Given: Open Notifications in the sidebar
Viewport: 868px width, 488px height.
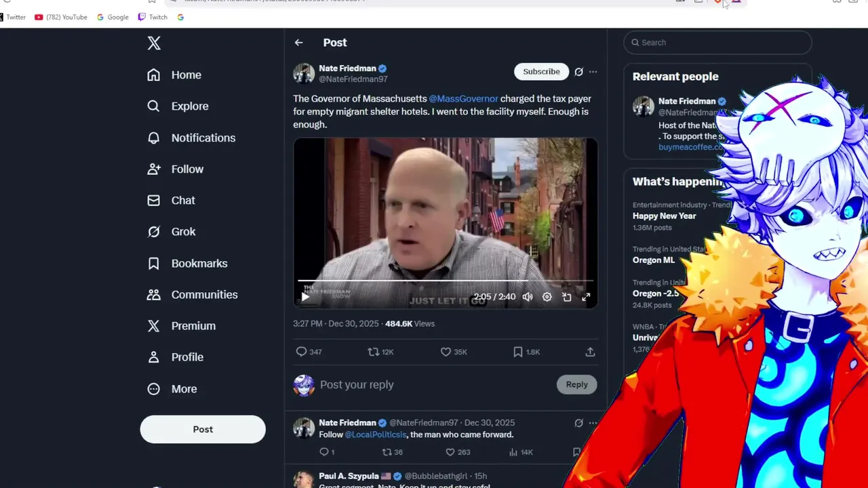Looking at the screenshot, I should [191, 138].
